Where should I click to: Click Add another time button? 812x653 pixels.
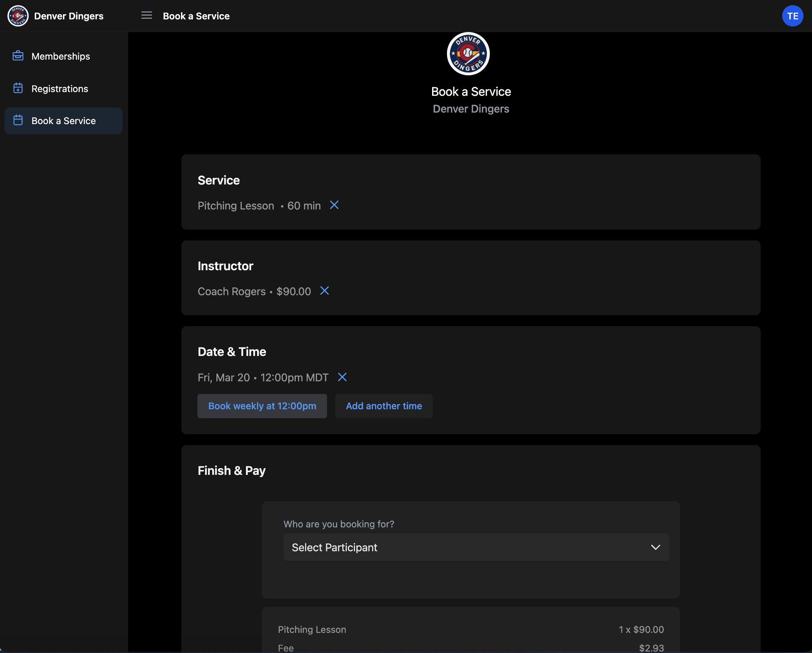pos(383,406)
